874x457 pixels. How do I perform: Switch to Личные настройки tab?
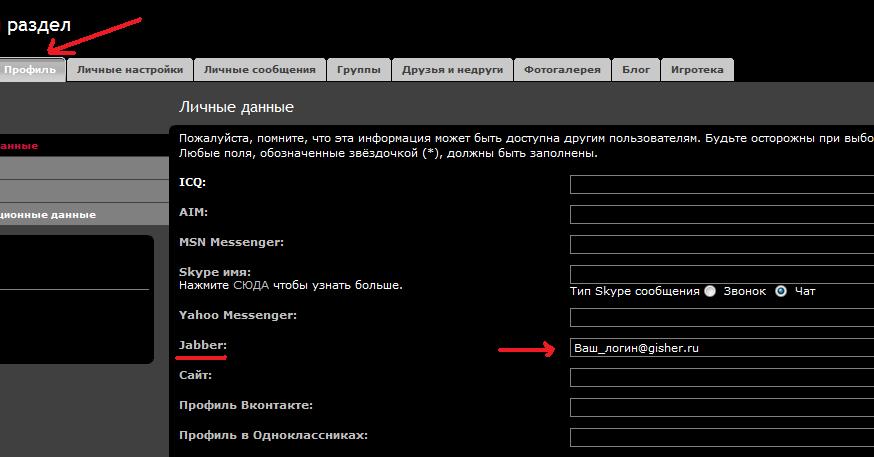tap(130, 70)
